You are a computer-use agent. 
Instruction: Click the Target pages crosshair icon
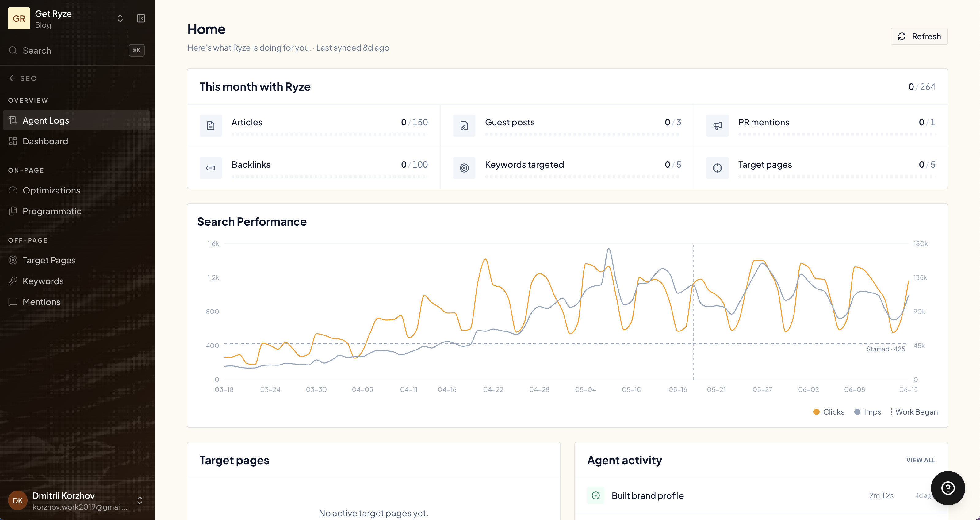click(717, 168)
